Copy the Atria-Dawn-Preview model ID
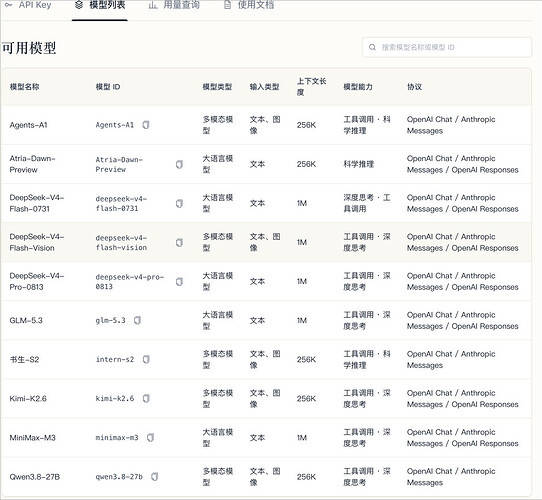542x500 pixels. (x=179, y=164)
